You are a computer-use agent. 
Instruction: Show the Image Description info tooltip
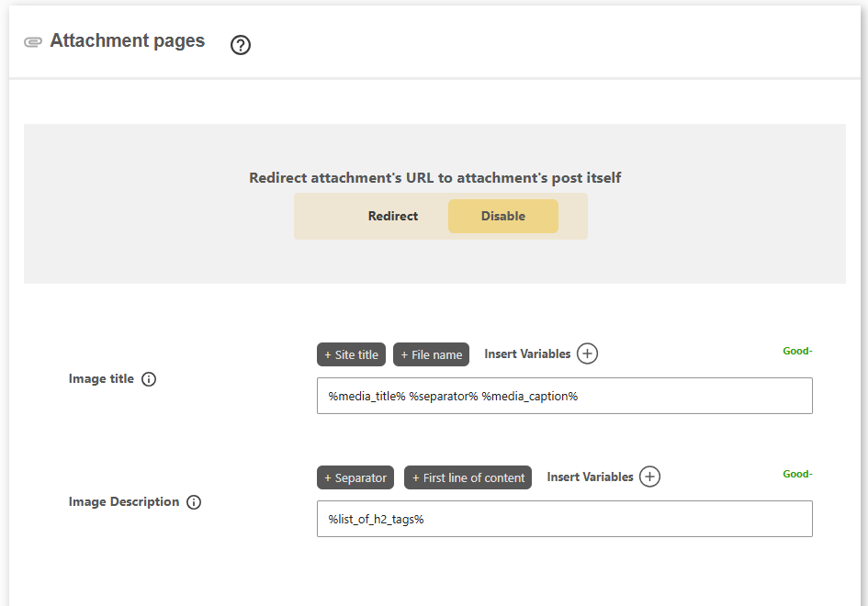(194, 502)
